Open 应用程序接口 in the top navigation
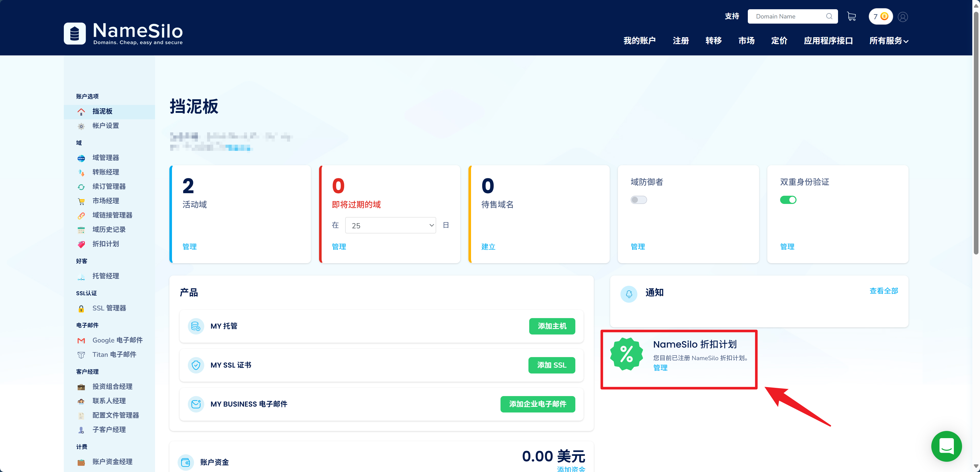The height and width of the screenshot is (472, 980). (828, 41)
